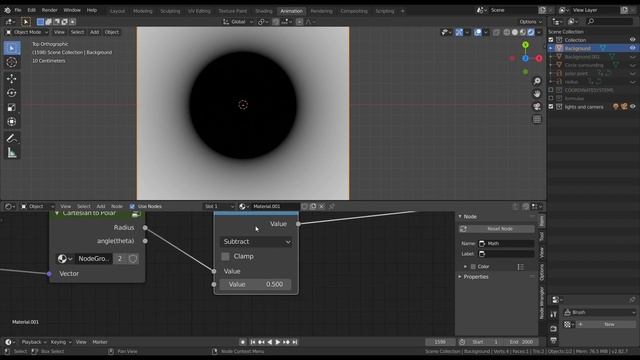Click the current frame field showing 1598

point(440,342)
